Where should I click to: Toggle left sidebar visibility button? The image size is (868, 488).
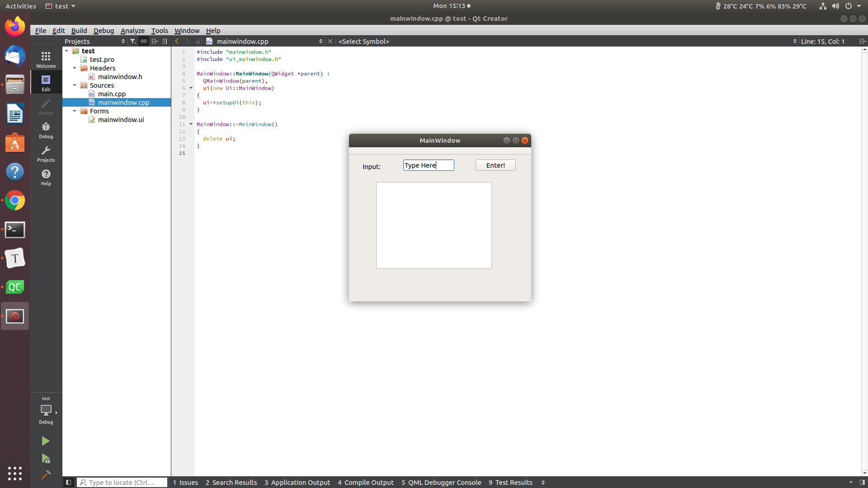pyautogui.click(x=68, y=482)
